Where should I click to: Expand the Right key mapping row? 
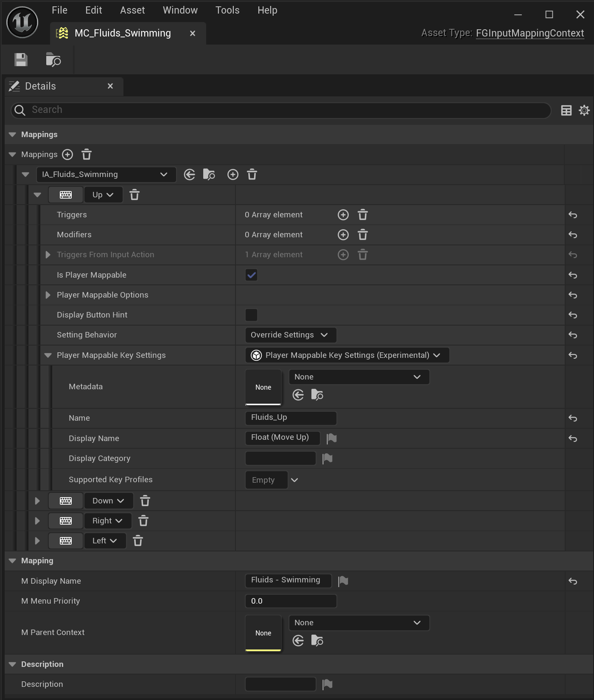(37, 521)
